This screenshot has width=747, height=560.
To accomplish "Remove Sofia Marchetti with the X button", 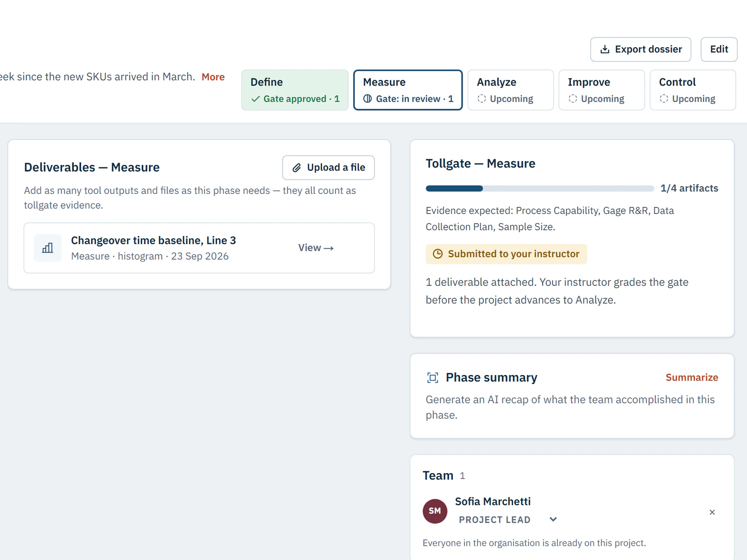I will click(712, 512).
